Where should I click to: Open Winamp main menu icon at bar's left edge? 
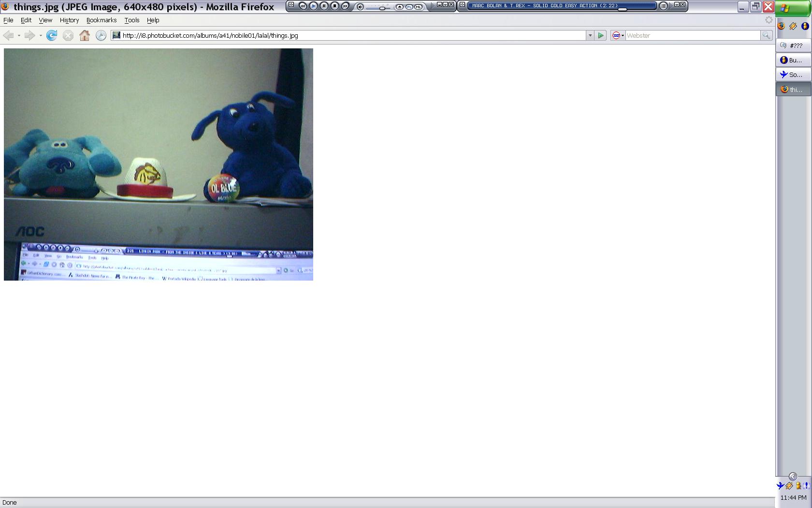tap(291, 4)
